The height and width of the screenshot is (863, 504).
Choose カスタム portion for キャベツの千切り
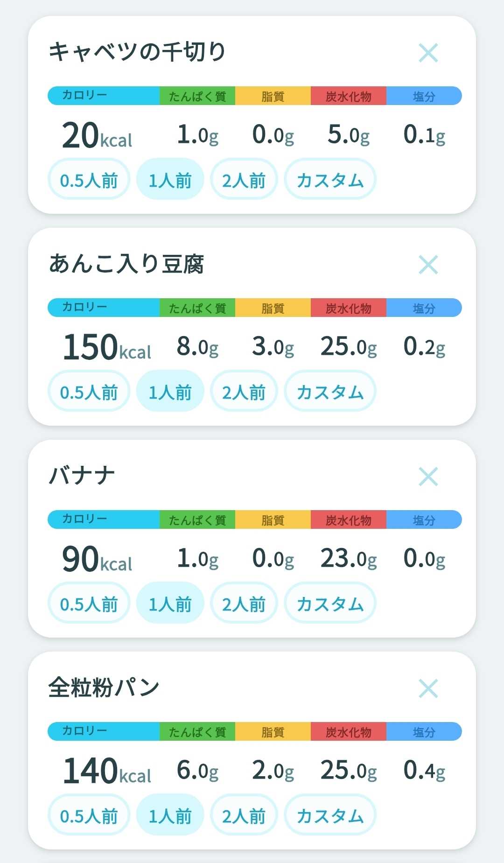tap(330, 179)
